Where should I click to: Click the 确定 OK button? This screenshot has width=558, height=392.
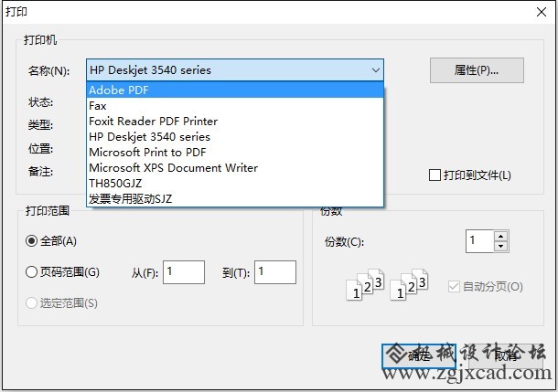click(419, 355)
